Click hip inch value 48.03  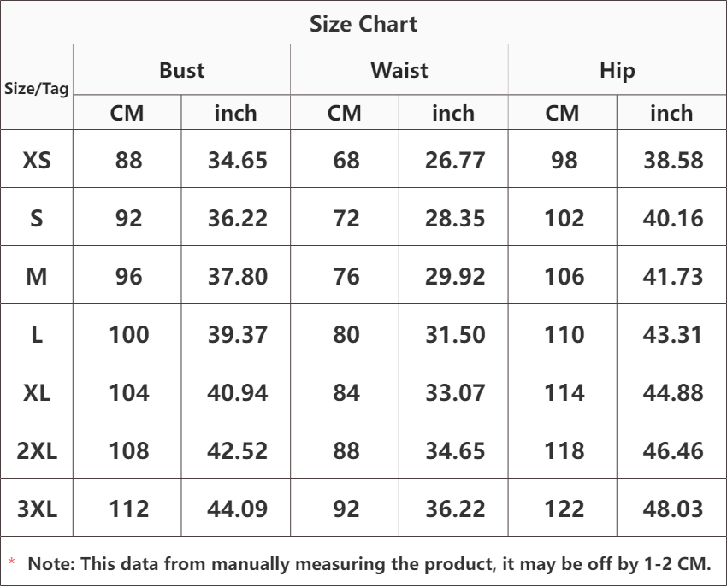[673, 509]
